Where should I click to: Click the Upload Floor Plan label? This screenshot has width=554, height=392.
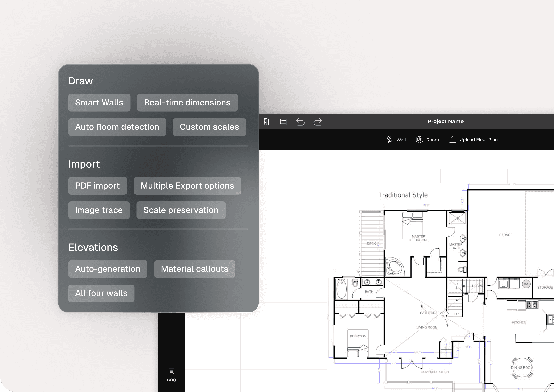coord(479,140)
